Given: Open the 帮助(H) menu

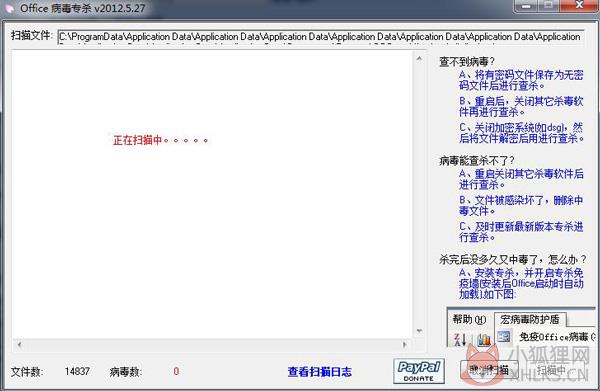Looking at the screenshot, I should [x=469, y=319].
